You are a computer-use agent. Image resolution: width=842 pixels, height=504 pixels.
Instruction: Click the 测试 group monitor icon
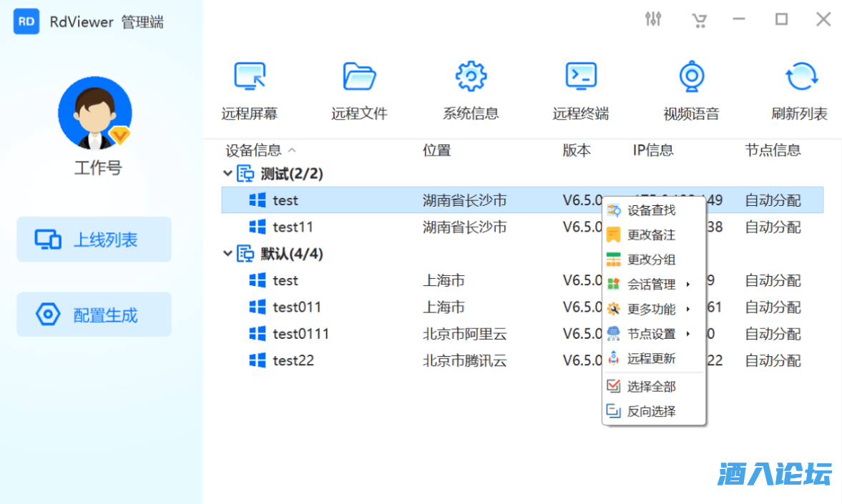[x=245, y=174]
